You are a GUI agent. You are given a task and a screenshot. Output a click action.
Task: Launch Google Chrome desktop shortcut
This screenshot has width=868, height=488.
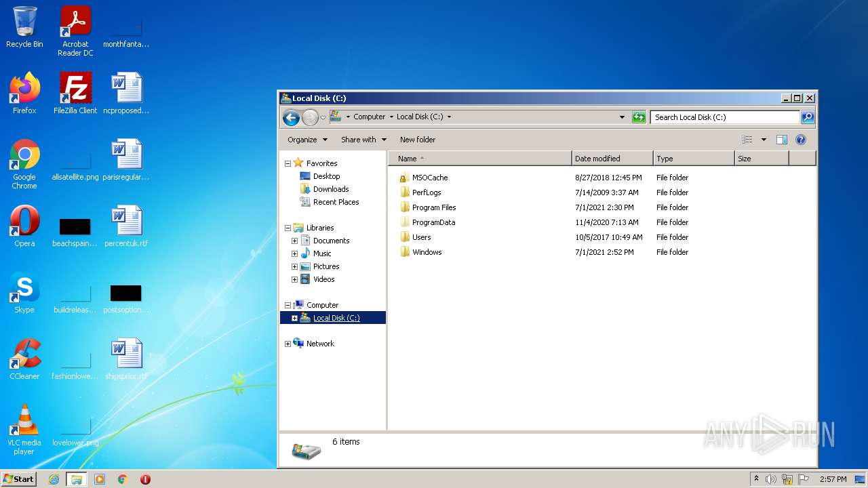pos(24,164)
